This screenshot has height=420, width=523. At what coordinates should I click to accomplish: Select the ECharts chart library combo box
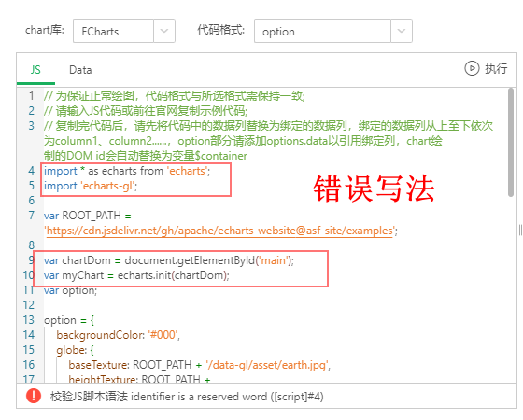tap(124, 31)
